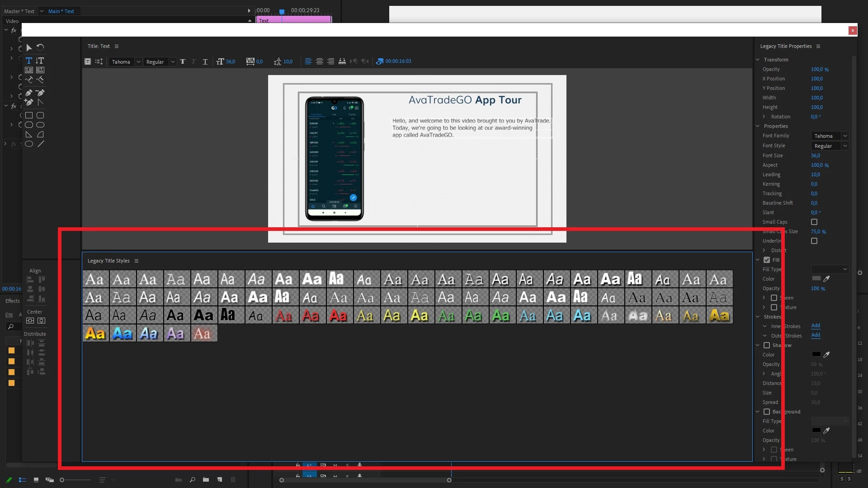Add an Outer Stroke
The image size is (868, 488).
(x=816, y=335)
